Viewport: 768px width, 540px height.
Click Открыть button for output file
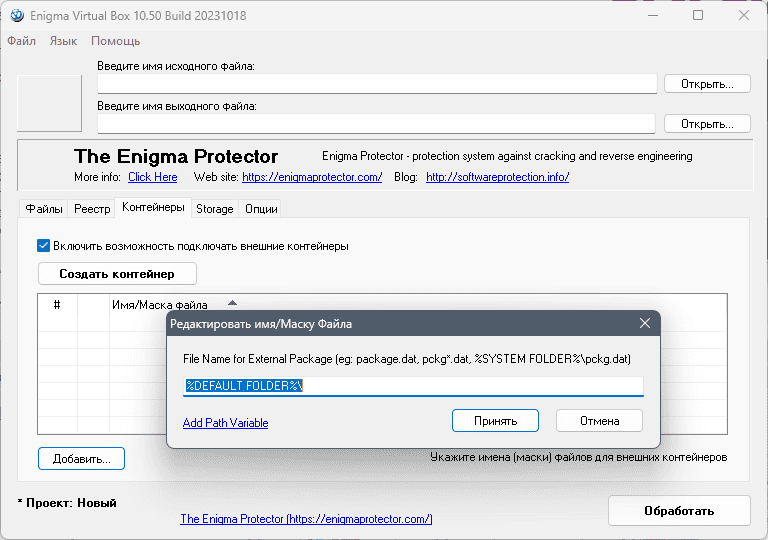point(707,123)
